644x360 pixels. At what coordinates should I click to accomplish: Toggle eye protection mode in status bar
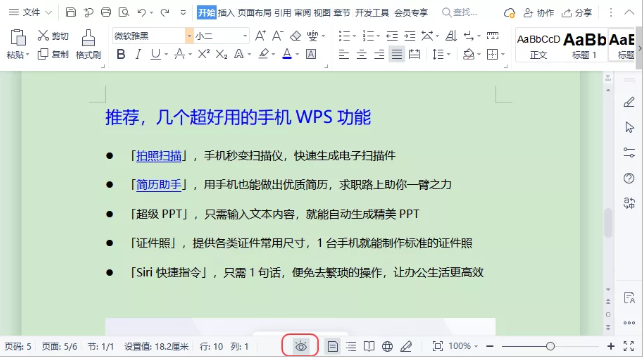[x=301, y=346]
